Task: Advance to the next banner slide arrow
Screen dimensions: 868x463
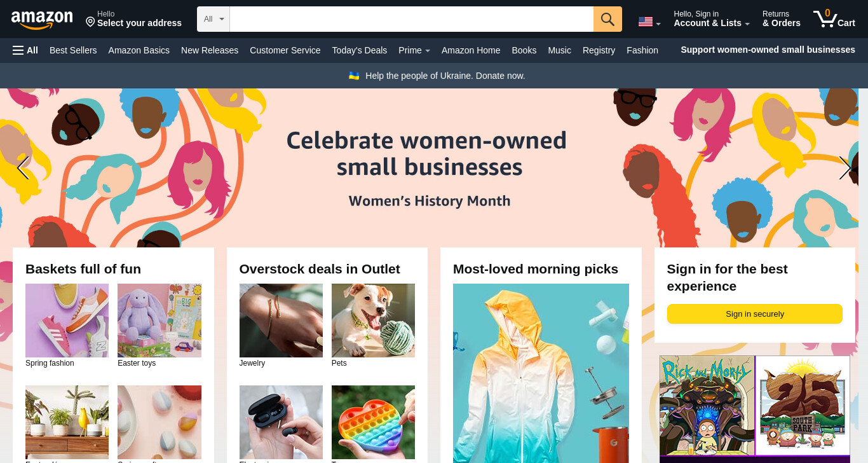Action: [x=844, y=168]
